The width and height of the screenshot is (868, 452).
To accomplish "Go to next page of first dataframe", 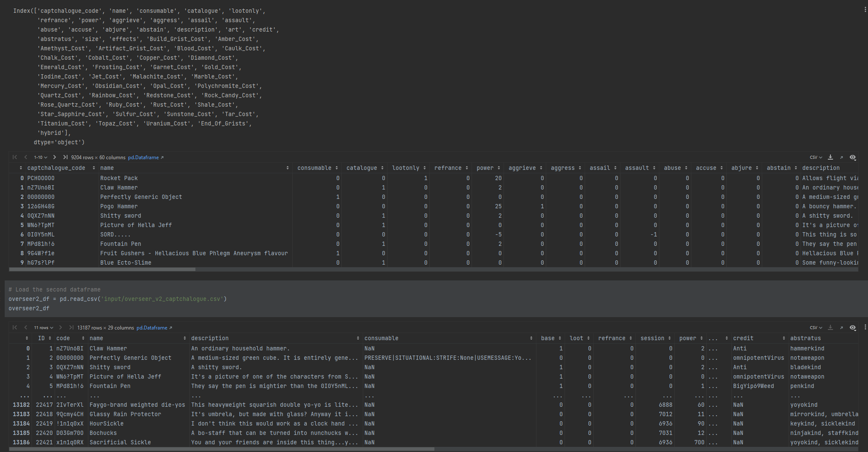I will (55, 157).
